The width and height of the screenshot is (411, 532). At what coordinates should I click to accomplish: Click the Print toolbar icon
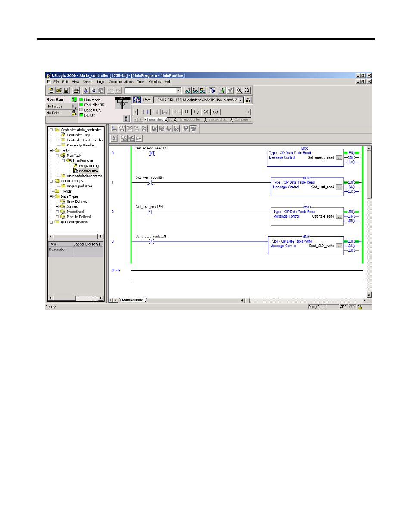pyautogui.click(x=76, y=90)
